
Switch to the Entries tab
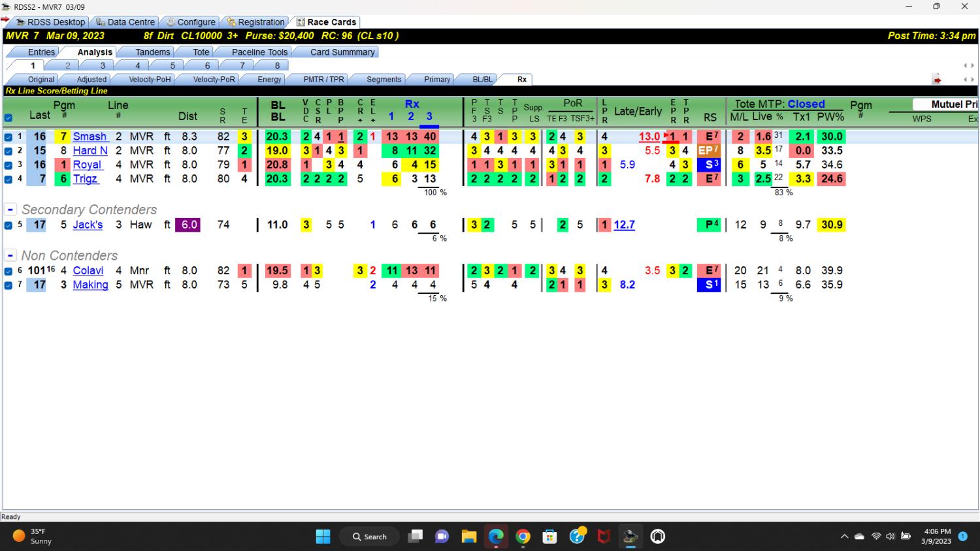click(41, 52)
